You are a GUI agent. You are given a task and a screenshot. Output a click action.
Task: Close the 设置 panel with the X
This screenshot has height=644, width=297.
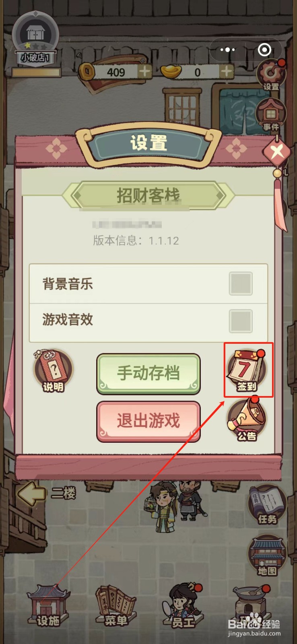tap(277, 152)
